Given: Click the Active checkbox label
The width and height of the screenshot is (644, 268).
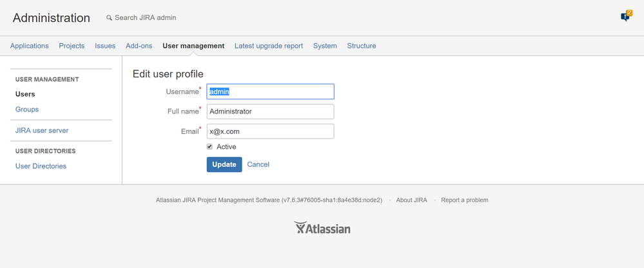Looking at the screenshot, I should pyautogui.click(x=226, y=146).
